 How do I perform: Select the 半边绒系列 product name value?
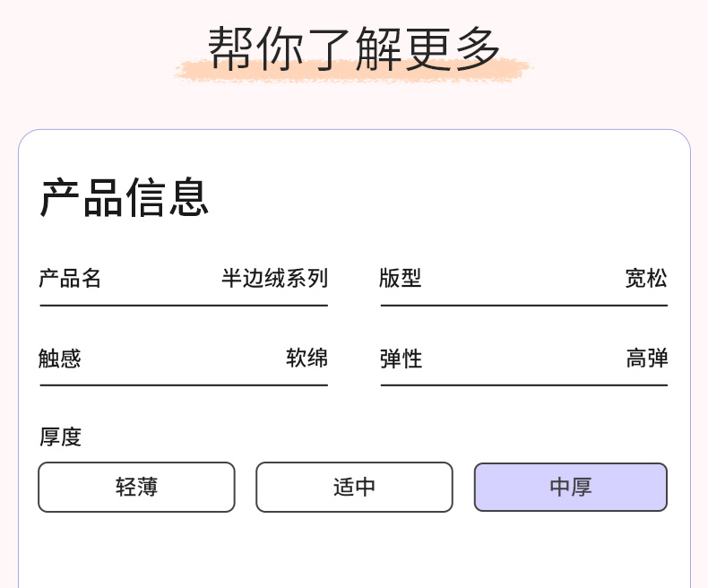(274, 279)
